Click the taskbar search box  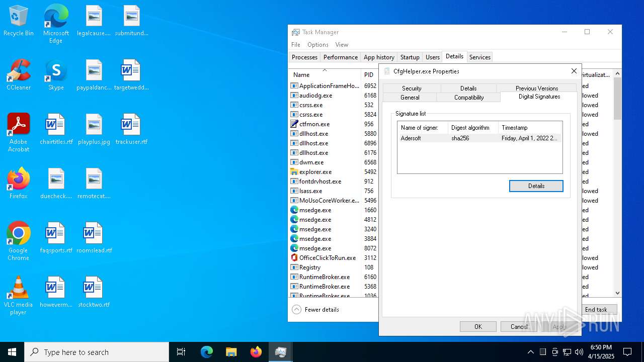[x=97, y=352]
